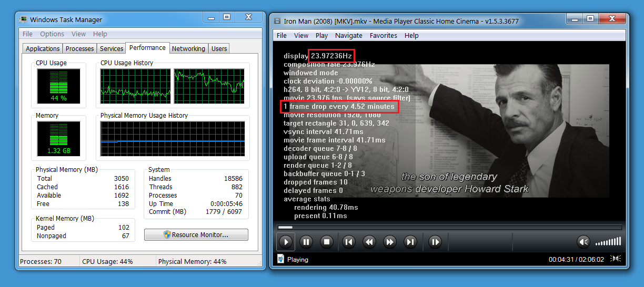Click the Up Time value 0:00:05:46
644x287 pixels.
226,204
